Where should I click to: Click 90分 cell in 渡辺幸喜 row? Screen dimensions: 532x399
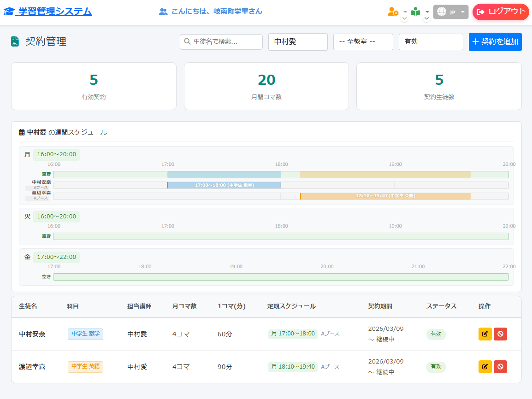pyautogui.click(x=225, y=367)
